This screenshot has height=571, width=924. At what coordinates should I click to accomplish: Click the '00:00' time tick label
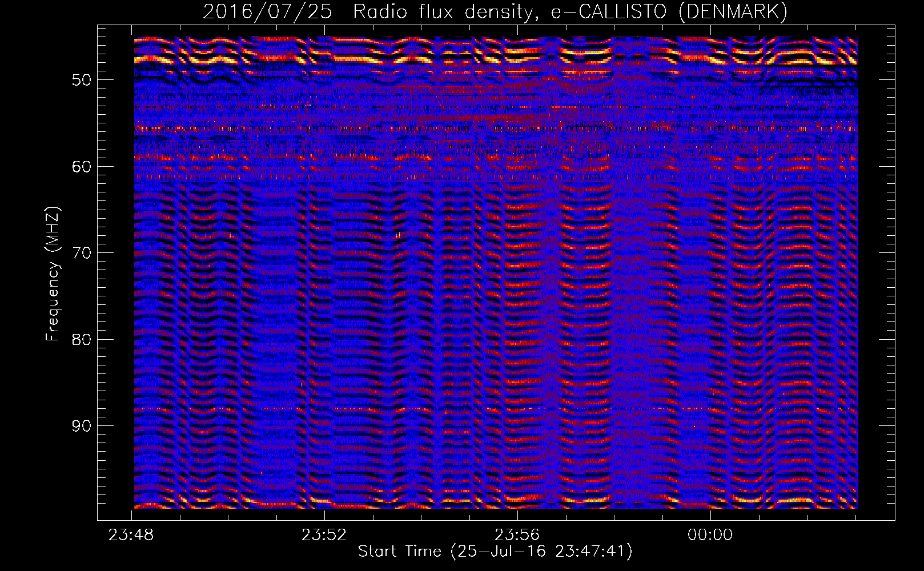710,535
